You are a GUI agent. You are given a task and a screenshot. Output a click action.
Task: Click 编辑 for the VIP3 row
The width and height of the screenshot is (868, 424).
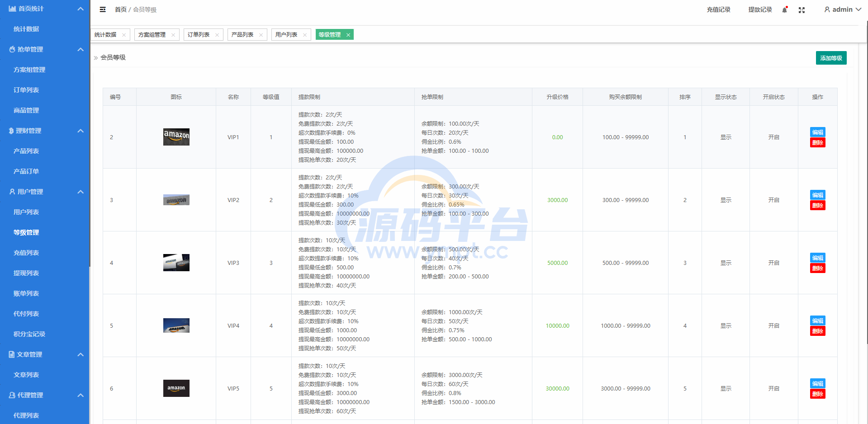point(818,258)
